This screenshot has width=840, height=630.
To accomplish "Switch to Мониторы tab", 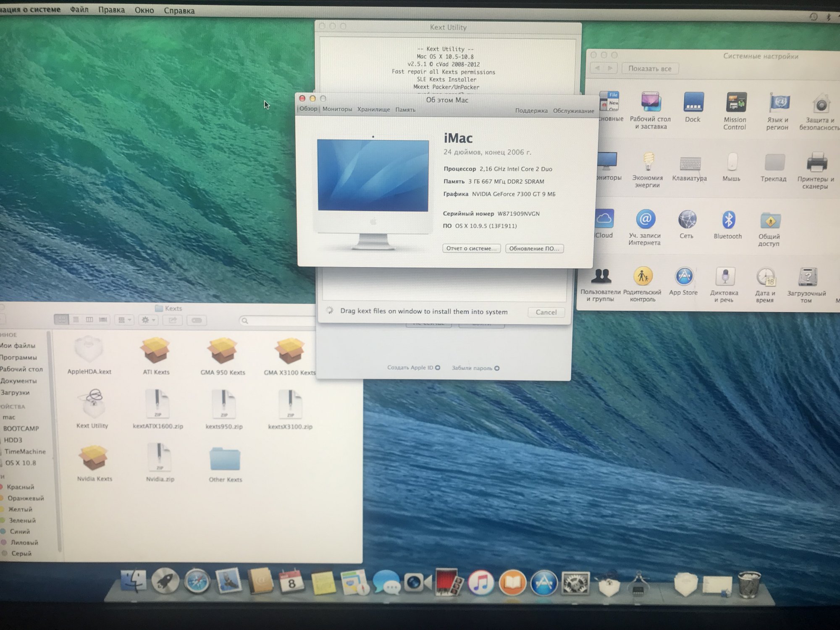I will pos(337,109).
